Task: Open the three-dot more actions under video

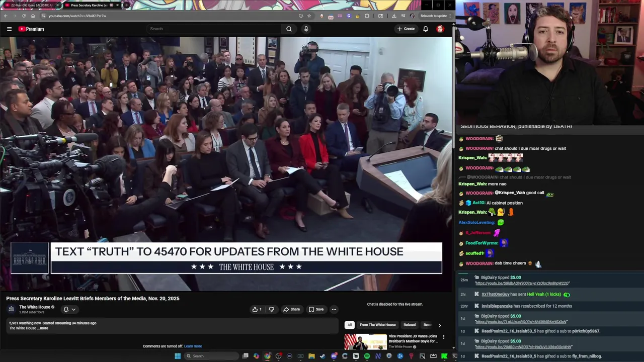Action: (x=334, y=309)
